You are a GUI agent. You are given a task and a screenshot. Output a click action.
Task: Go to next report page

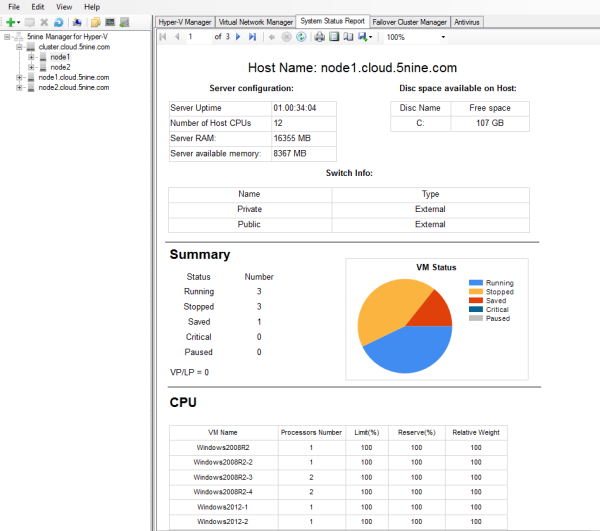pos(238,37)
